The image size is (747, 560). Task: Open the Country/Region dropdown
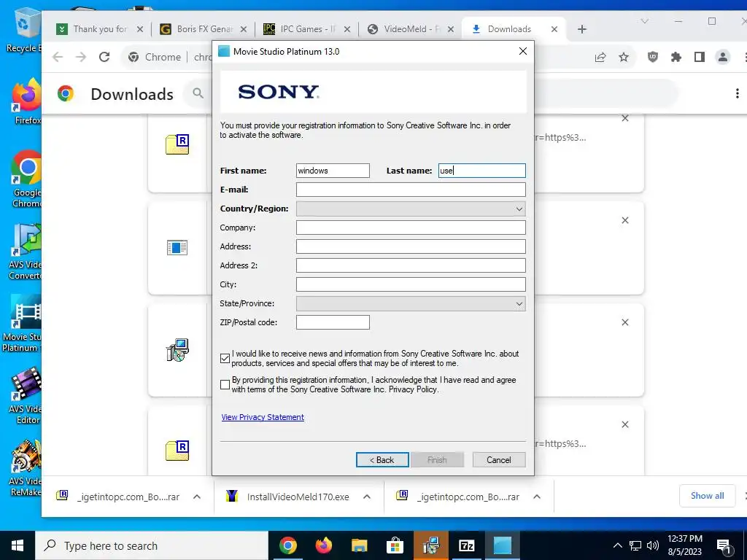(411, 209)
